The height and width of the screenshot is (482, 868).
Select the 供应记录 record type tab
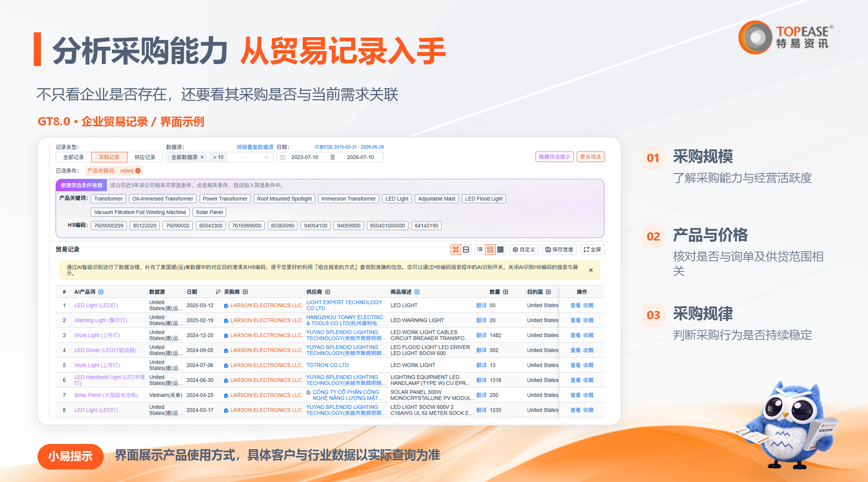pyautogui.click(x=145, y=157)
